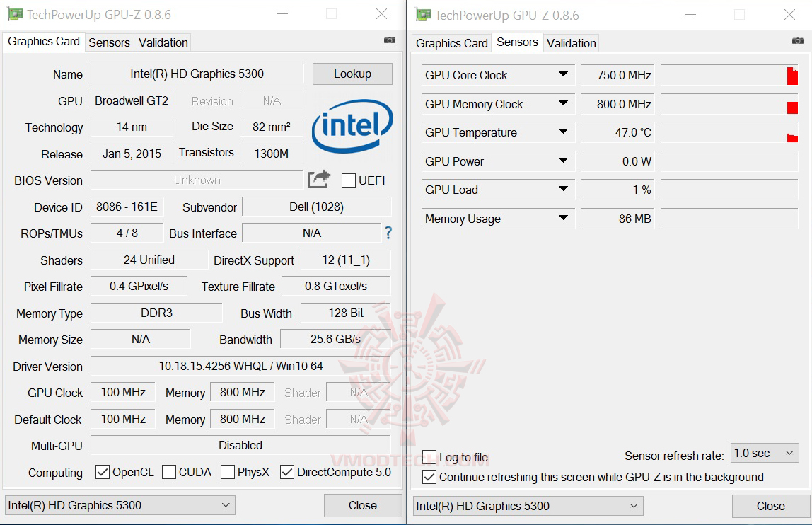Click the Bus Width field showing 128 Bit

346,313
